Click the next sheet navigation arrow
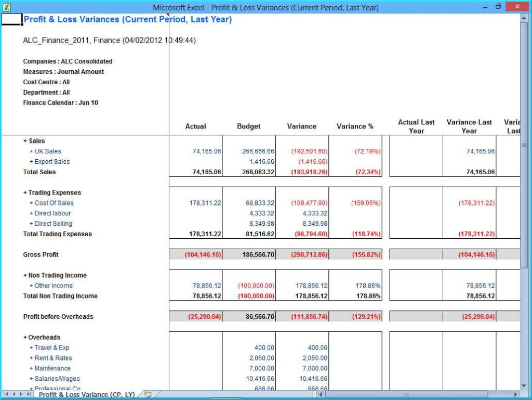 21,394
